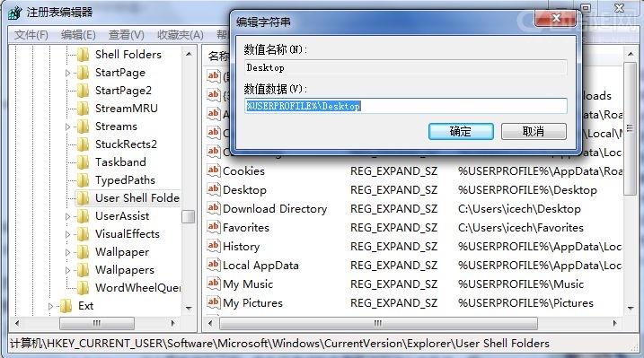Image resolution: width=644 pixels, height=358 pixels.
Task: Expand the UserAssist tree node
Action: click(67, 216)
